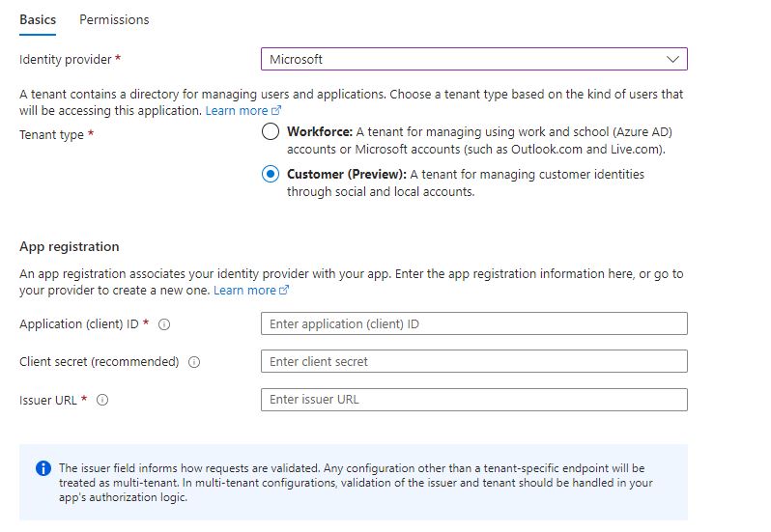Screen dimensions: 771x532
Task: Switch to the Permissions tab
Action: [x=114, y=19]
